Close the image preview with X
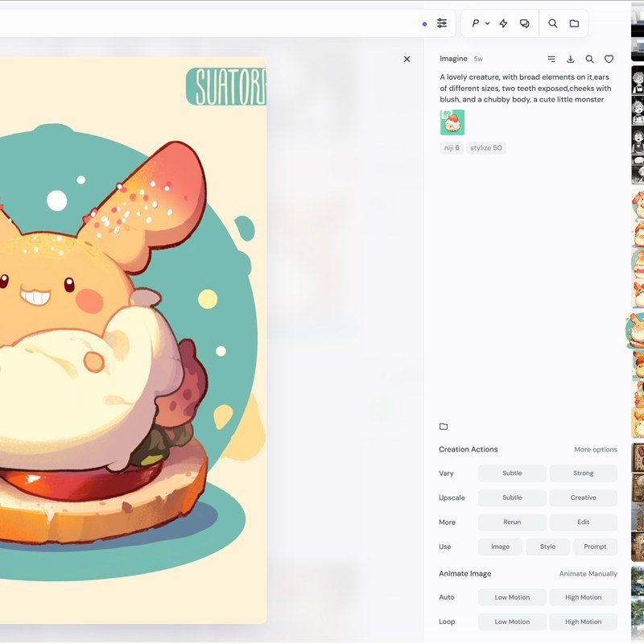This screenshot has height=644, width=644. pyautogui.click(x=407, y=59)
